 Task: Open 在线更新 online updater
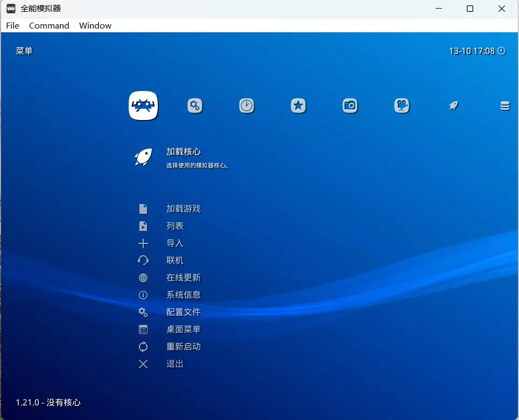click(183, 278)
